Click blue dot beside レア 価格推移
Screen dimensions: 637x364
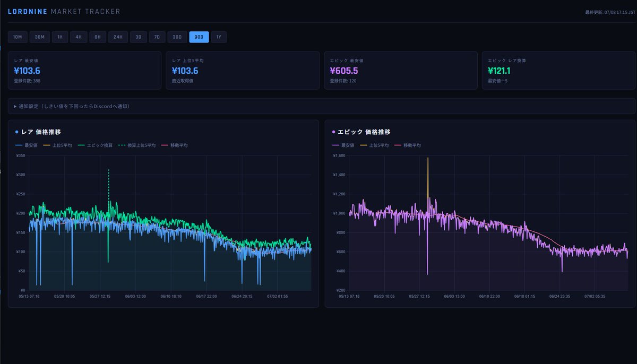coord(17,132)
